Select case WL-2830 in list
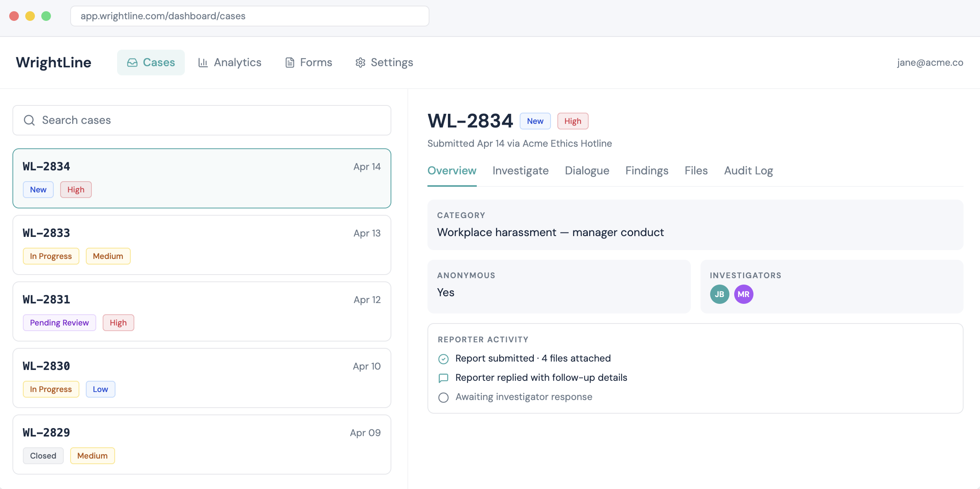This screenshot has width=980, height=489. [x=202, y=378]
